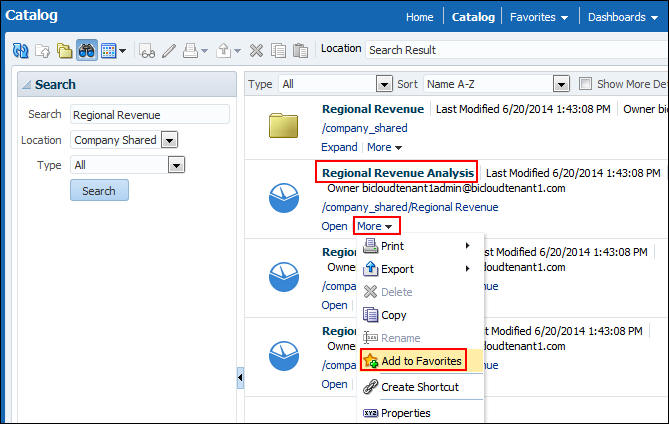669x424 pixels.
Task: Go to Home in header
Action: [x=419, y=17]
